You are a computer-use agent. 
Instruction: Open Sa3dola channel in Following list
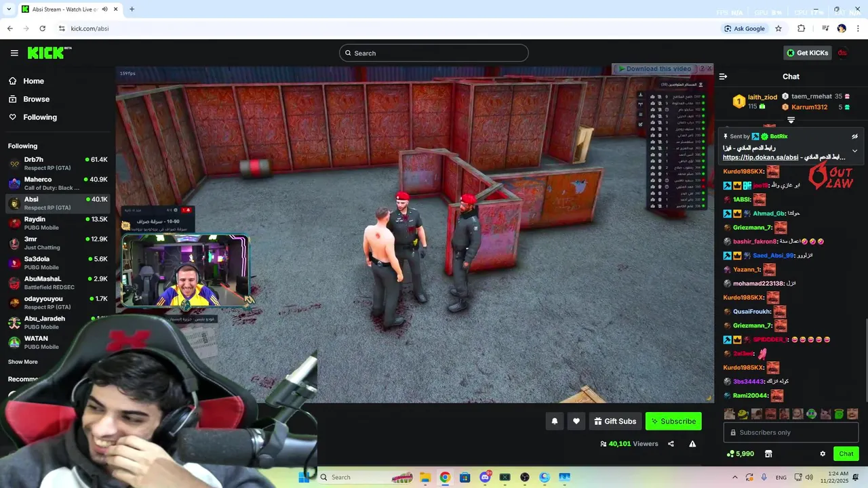pos(58,263)
